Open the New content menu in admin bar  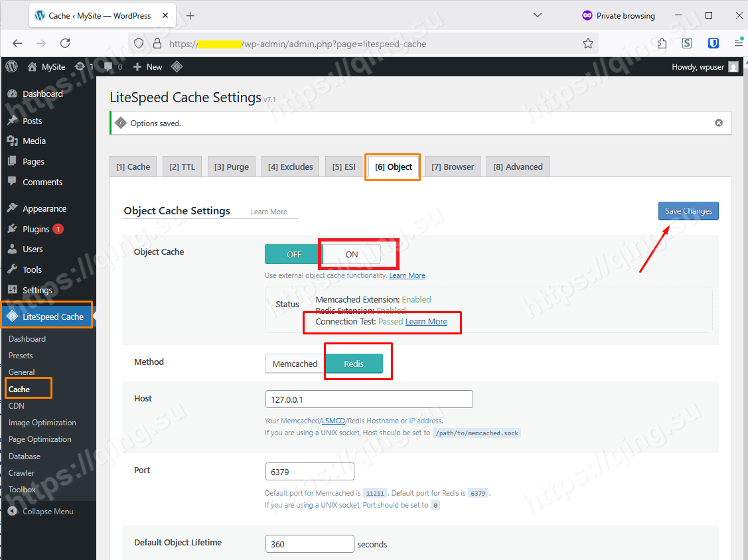147,67
